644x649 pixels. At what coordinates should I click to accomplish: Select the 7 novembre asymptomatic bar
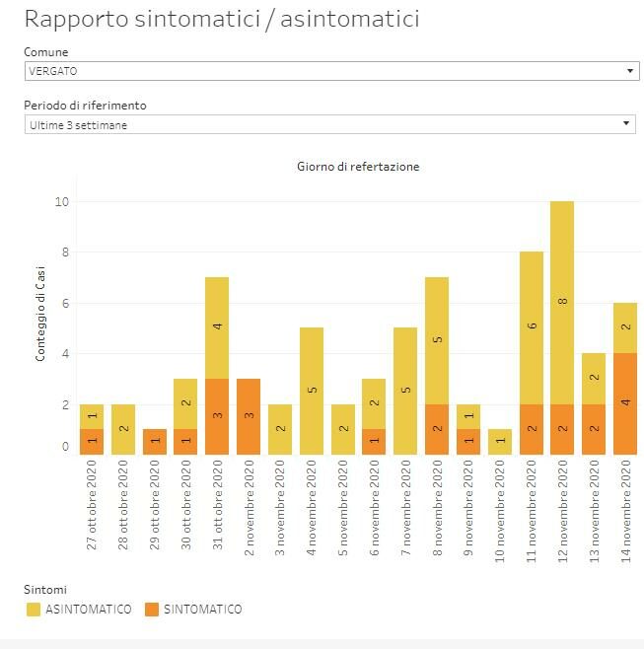405,391
